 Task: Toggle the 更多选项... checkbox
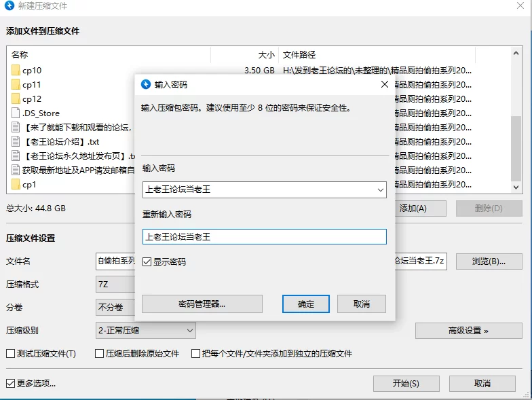(x=11, y=383)
